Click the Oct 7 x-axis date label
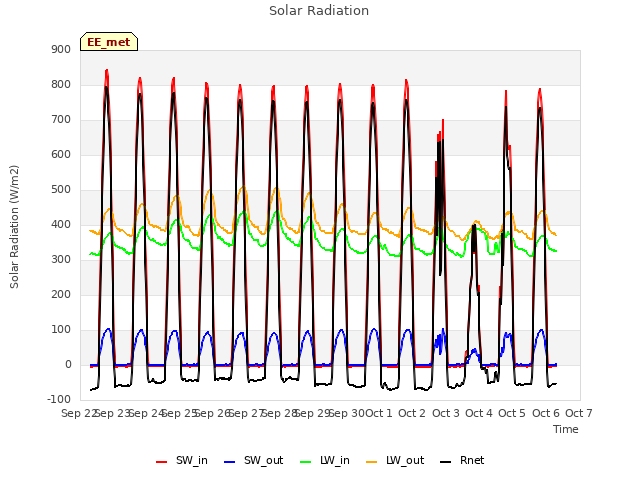 coord(579,413)
